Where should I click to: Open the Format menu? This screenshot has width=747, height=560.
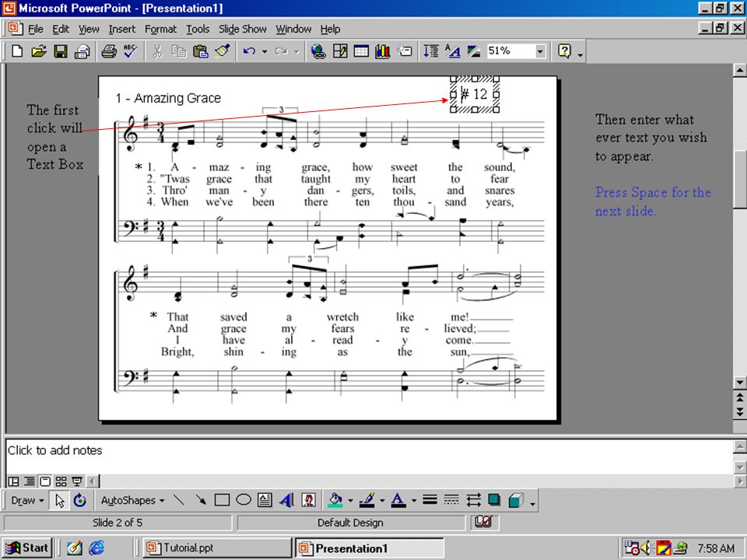point(160,29)
